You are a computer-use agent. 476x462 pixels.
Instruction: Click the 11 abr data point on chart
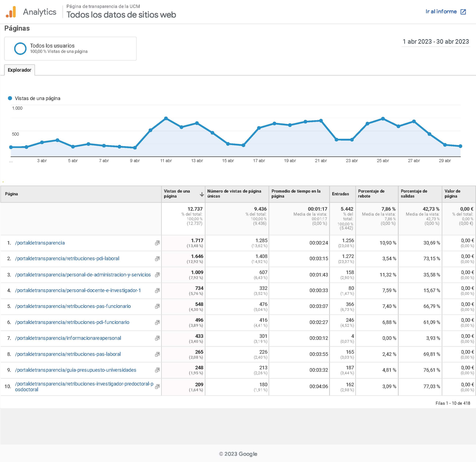166,118
